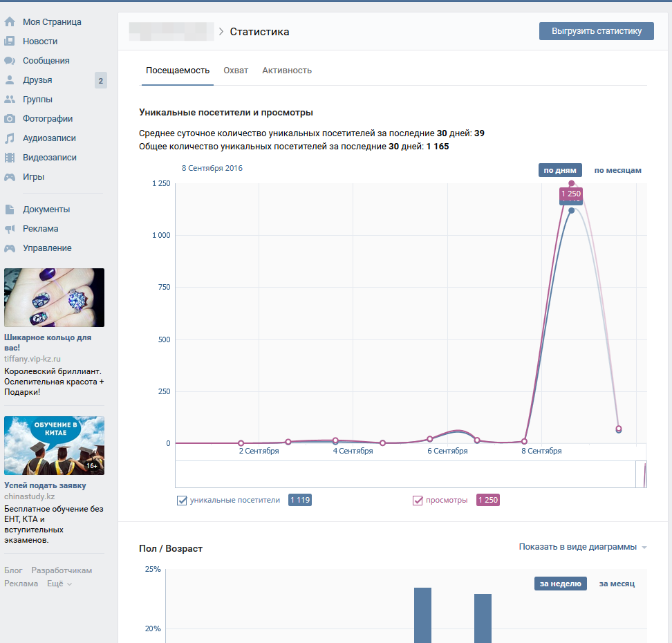This screenshot has width=672, height=643.
Task: Click the newspaper icon beside Новости
Action: coord(10,41)
